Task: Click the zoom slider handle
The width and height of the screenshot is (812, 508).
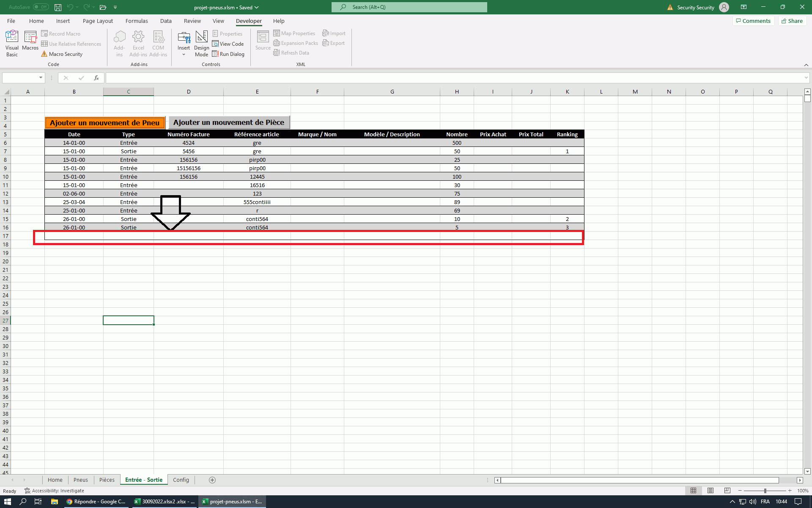Action: pos(765,491)
